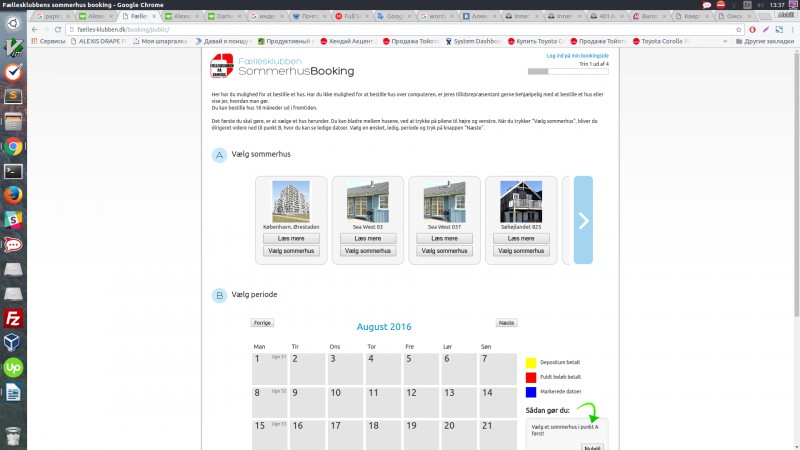
Task: Launch gVim from the launcher
Action: click(13, 48)
